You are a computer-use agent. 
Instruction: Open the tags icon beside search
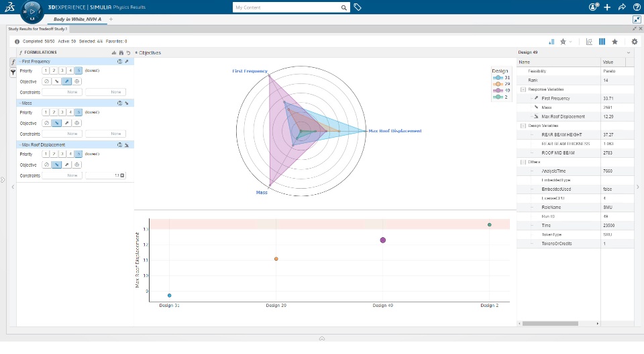pos(358,7)
